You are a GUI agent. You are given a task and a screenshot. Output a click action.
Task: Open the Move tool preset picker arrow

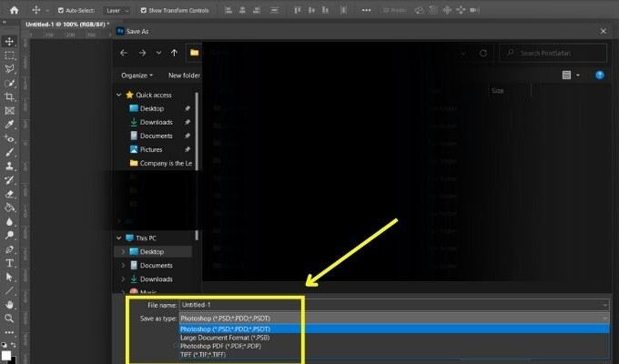coord(47,11)
